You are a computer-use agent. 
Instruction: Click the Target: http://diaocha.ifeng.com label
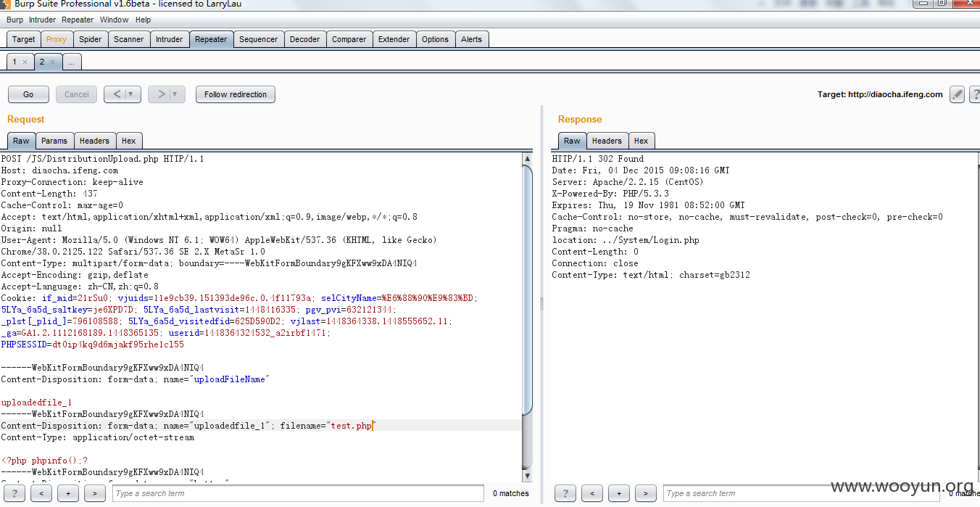click(x=880, y=94)
